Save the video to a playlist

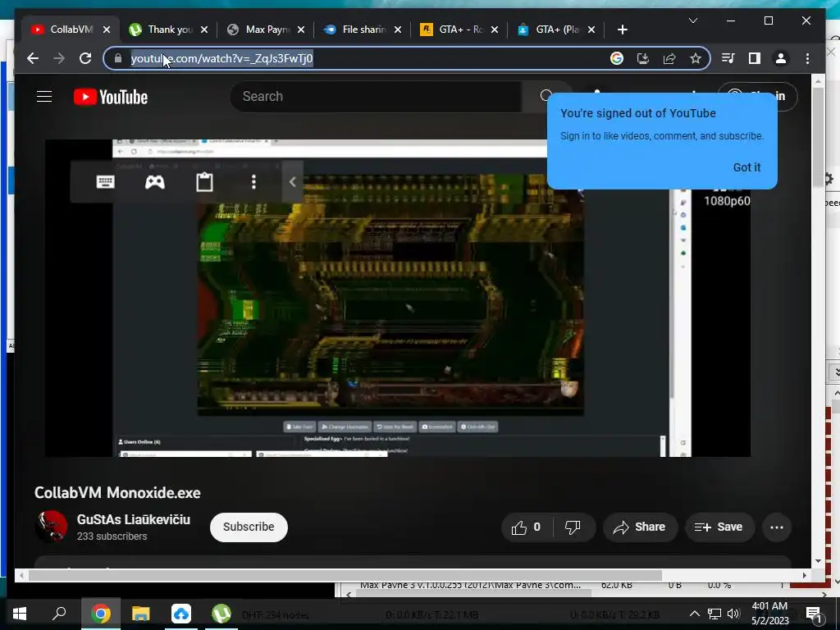coord(719,527)
